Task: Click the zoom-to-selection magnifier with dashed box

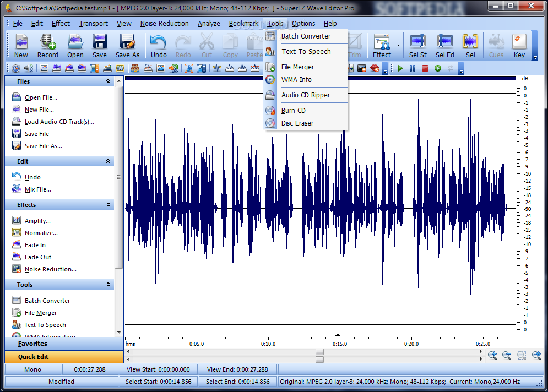Action: (522, 356)
